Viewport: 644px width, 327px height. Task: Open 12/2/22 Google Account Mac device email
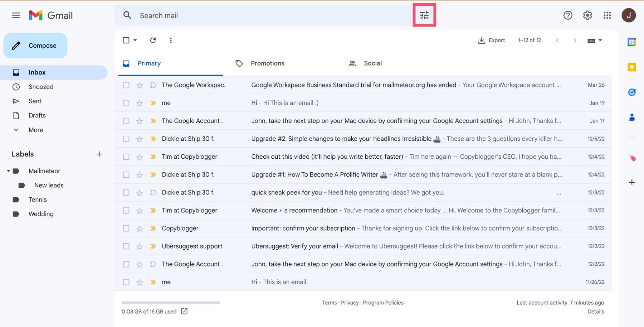point(363,264)
